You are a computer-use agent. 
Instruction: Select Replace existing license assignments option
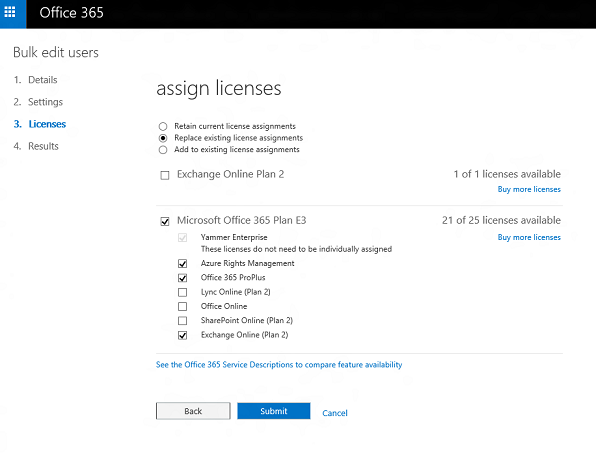(163, 138)
